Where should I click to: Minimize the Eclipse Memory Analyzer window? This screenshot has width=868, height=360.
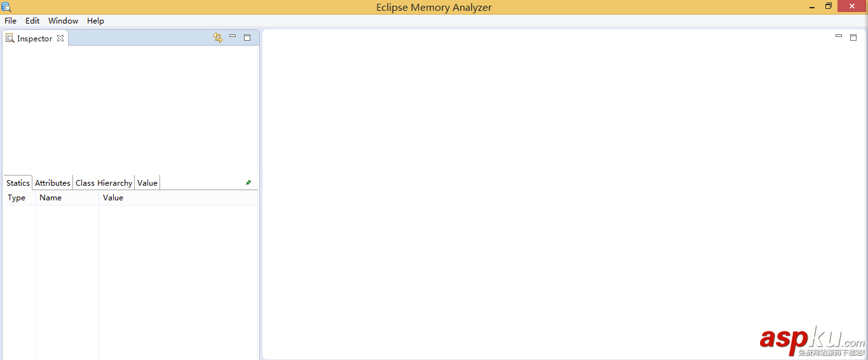(813, 6)
